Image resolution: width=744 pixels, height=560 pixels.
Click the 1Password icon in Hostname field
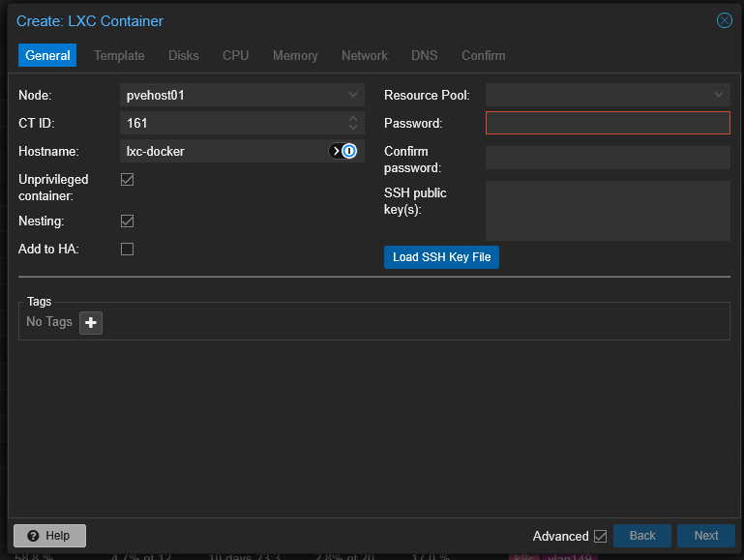coord(342,151)
